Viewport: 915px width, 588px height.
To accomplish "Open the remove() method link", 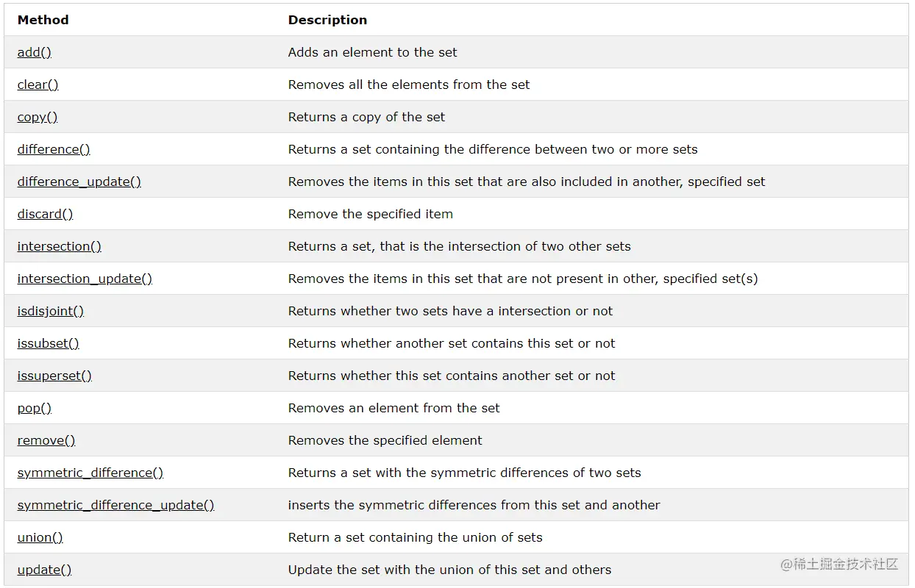I will click(46, 440).
